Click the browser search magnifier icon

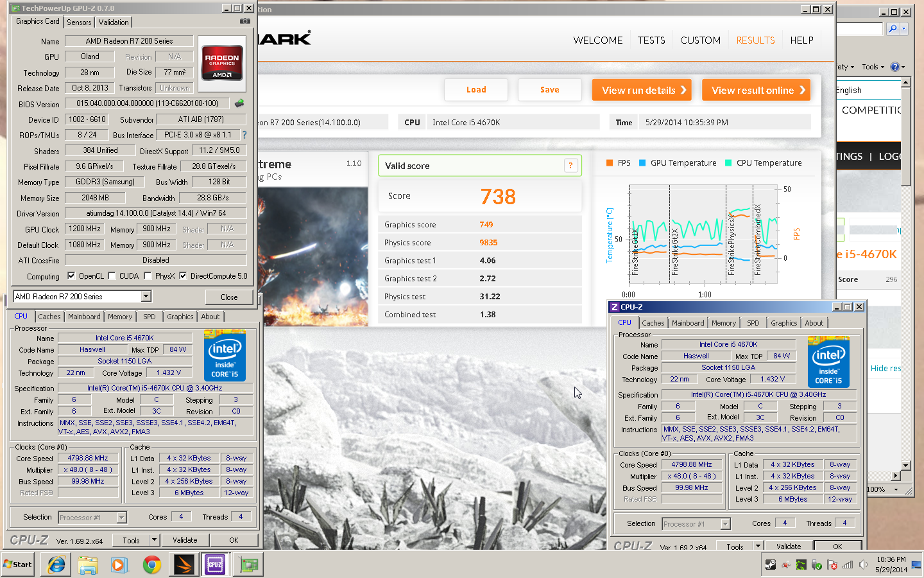click(x=892, y=29)
